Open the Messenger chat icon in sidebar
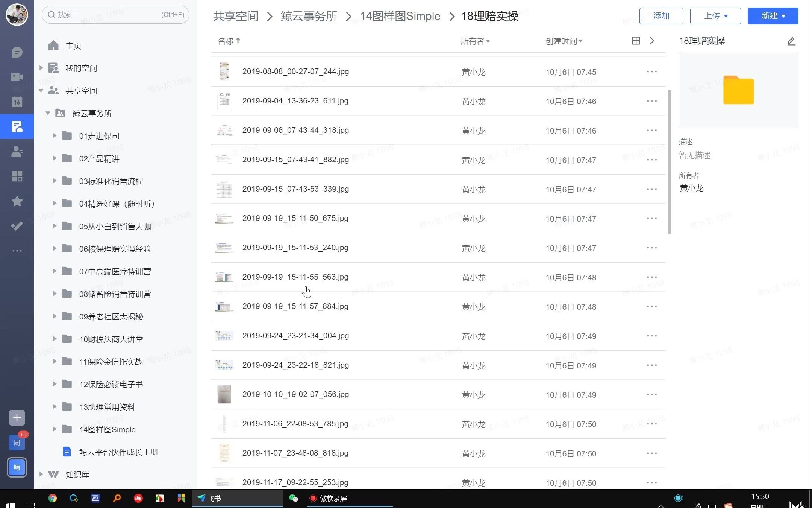The width and height of the screenshot is (812, 508). click(17, 52)
